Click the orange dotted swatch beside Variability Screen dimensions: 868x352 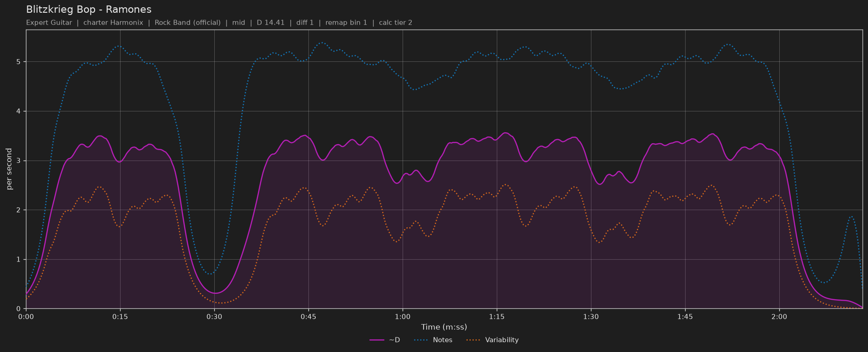pyautogui.click(x=474, y=340)
